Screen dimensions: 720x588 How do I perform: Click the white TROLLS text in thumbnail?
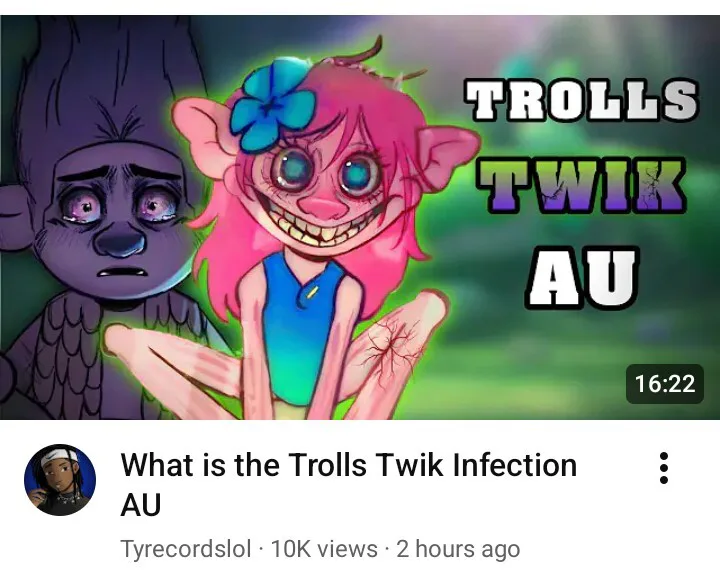point(581,100)
